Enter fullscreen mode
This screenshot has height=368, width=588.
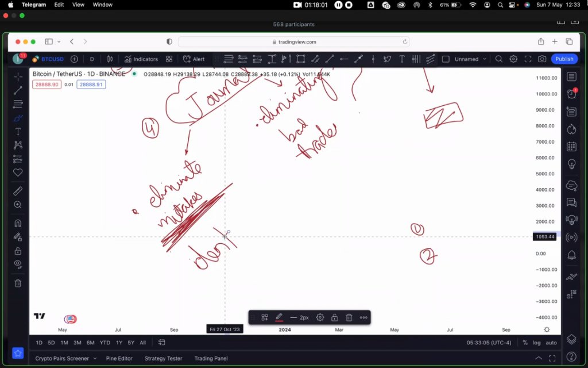click(x=528, y=59)
